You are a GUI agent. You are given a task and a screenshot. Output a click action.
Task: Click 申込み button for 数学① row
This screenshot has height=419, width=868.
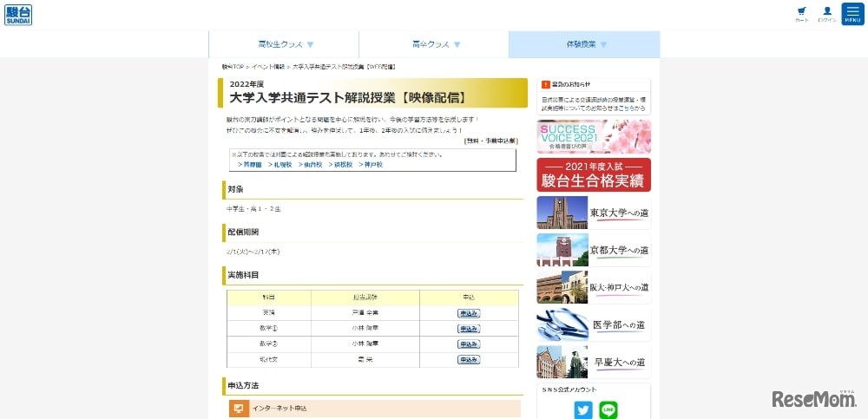[469, 328]
